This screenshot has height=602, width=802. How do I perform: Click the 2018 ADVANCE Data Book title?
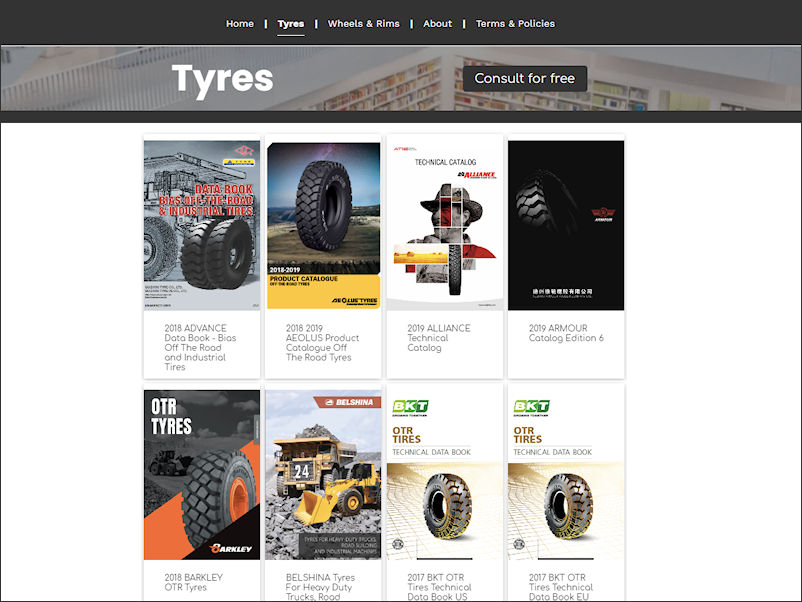click(200, 347)
